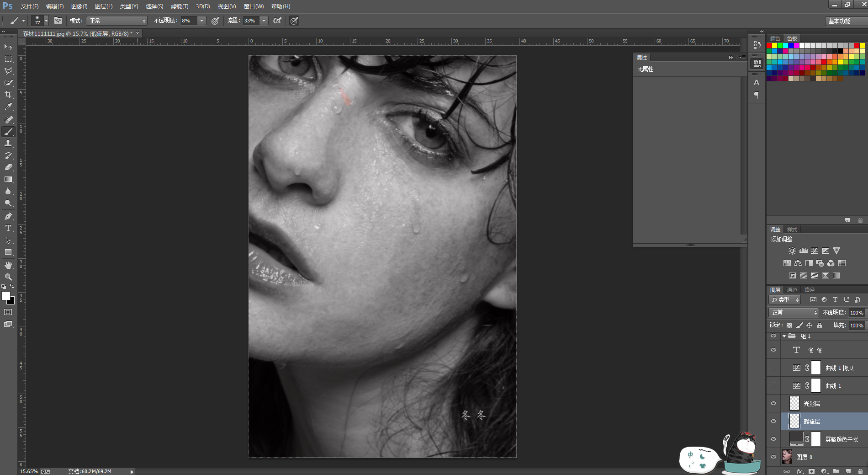This screenshot has height=475, width=868.
Task: Add a Black & White adjustment
Action: [809, 263]
